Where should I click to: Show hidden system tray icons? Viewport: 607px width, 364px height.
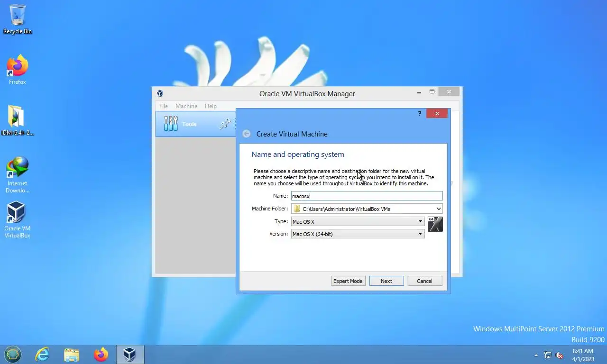pyautogui.click(x=536, y=355)
